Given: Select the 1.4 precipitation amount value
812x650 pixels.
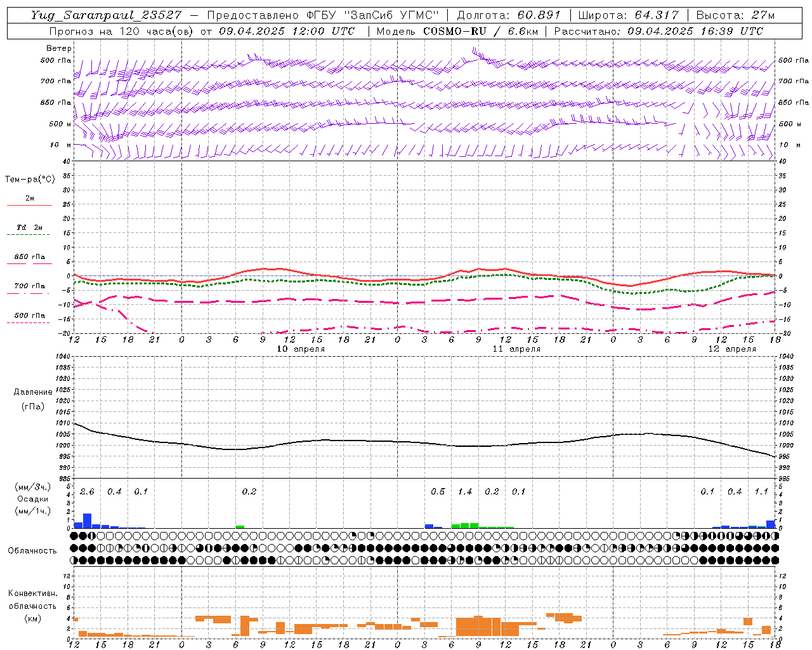Looking at the screenshot, I should [465, 492].
